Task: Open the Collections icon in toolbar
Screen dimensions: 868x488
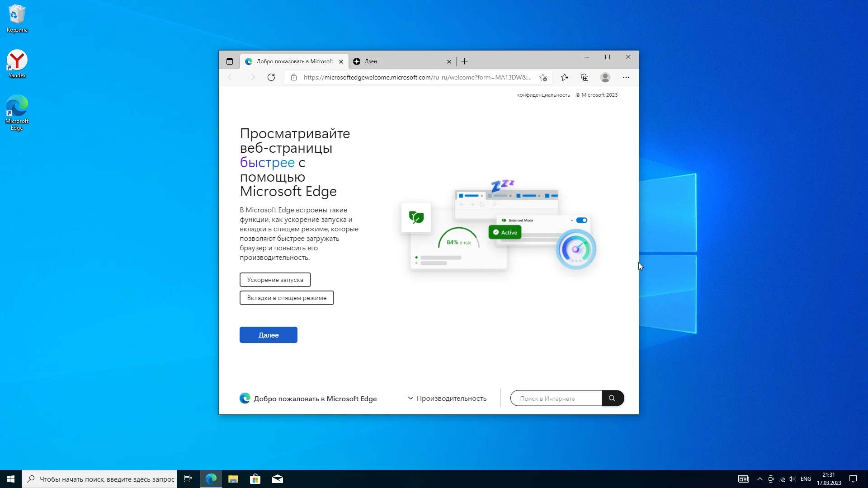Action: click(585, 77)
